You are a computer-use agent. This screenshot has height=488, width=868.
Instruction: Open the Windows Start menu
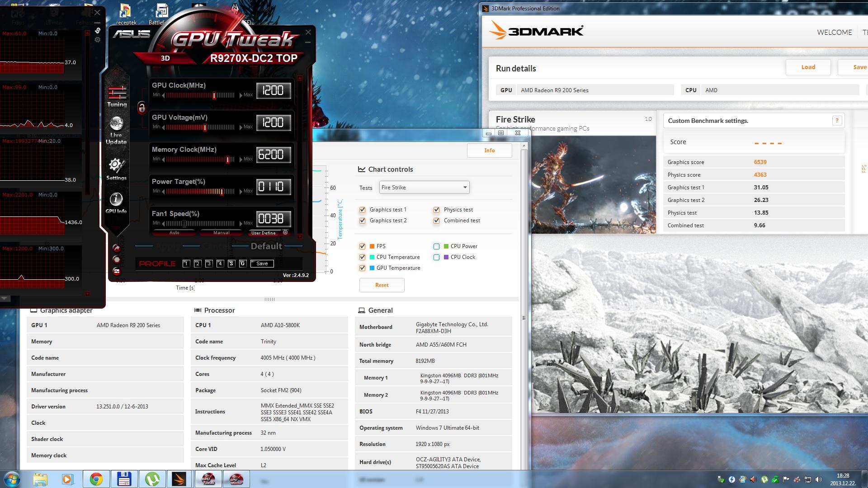click(12, 479)
